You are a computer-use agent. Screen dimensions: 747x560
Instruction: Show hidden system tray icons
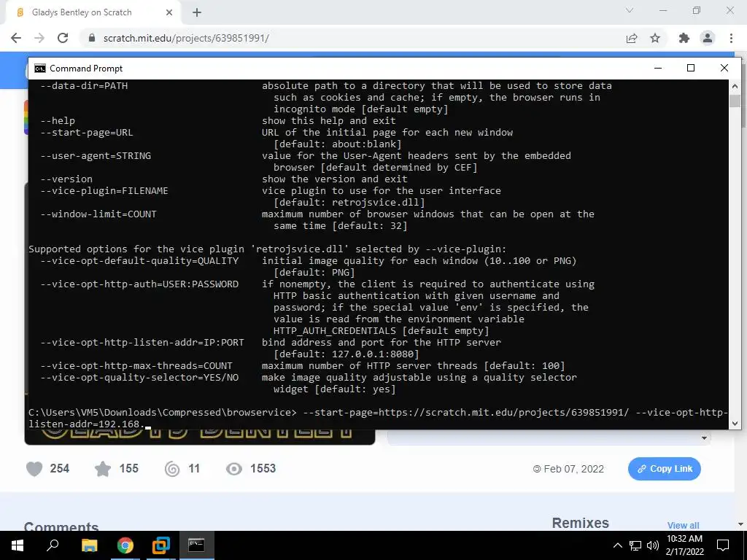[617, 545]
